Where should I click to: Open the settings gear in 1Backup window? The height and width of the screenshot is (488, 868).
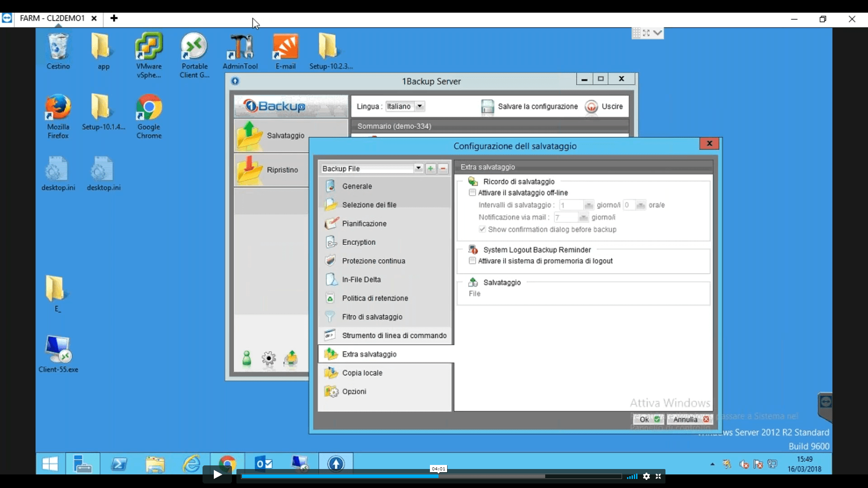269,359
